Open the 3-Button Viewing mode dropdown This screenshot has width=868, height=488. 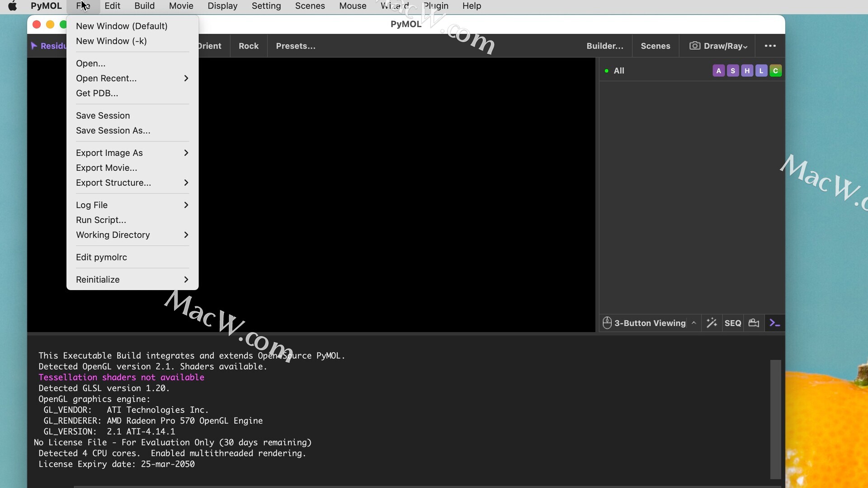coord(694,323)
